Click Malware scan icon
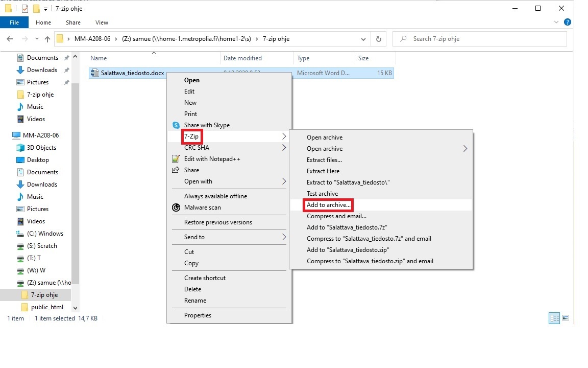This screenshot has width=588, height=368. point(176,208)
